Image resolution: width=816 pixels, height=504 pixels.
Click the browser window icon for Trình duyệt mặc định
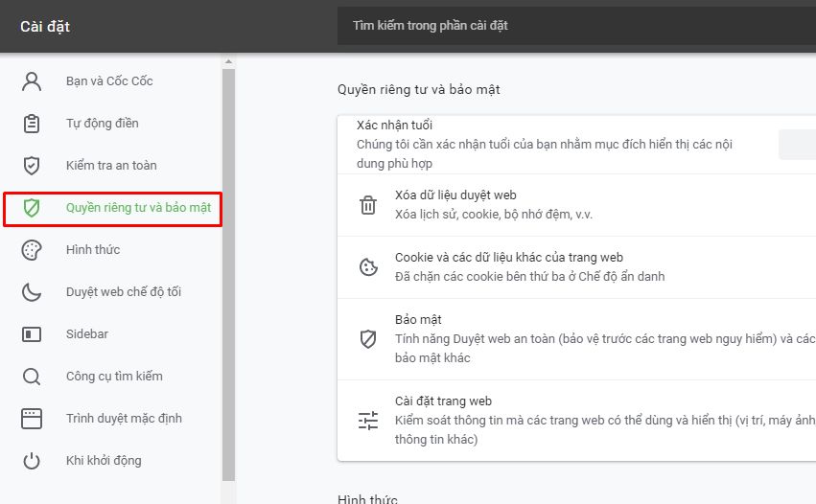[x=32, y=419]
